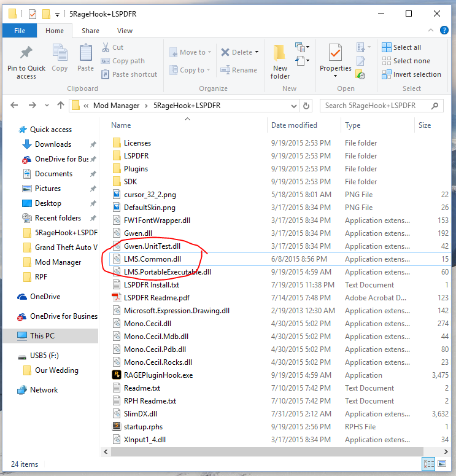Click the Edit icon in Open group
The image size is (456, 476).
361,61
